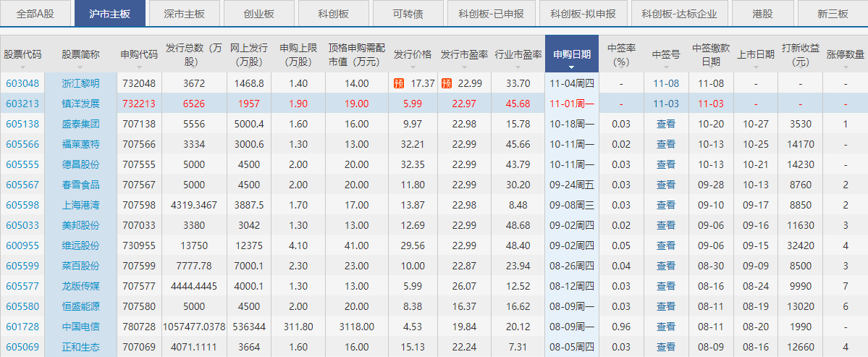Image resolution: width=868 pixels, height=357 pixels.
Task: Open stock code 605598 link
Action: click(22, 206)
